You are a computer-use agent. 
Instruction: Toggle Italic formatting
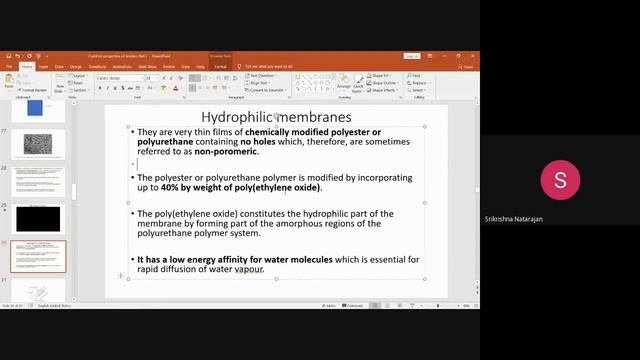107,88
